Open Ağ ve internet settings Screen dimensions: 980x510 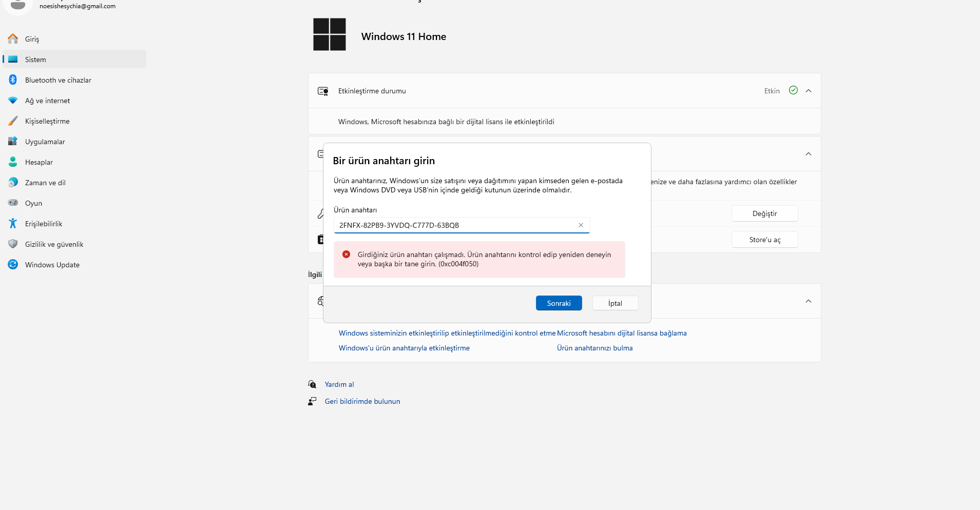74,101
